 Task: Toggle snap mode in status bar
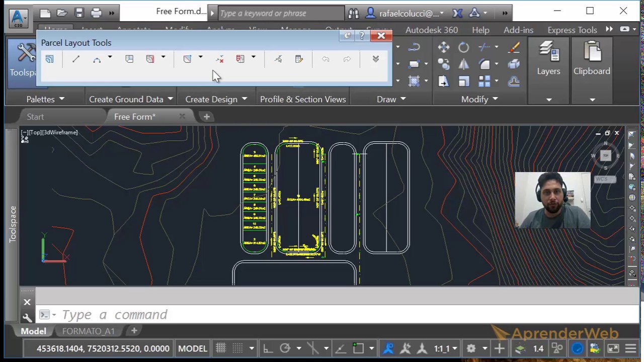point(238,348)
